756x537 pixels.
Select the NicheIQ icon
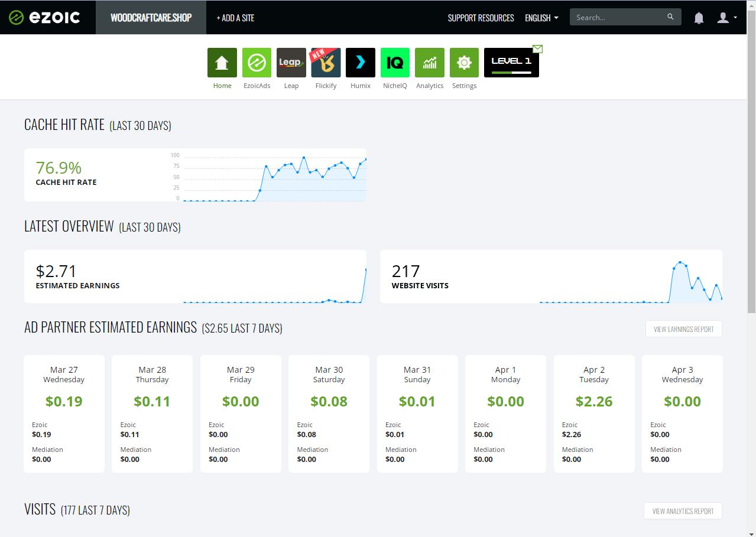point(395,63)
